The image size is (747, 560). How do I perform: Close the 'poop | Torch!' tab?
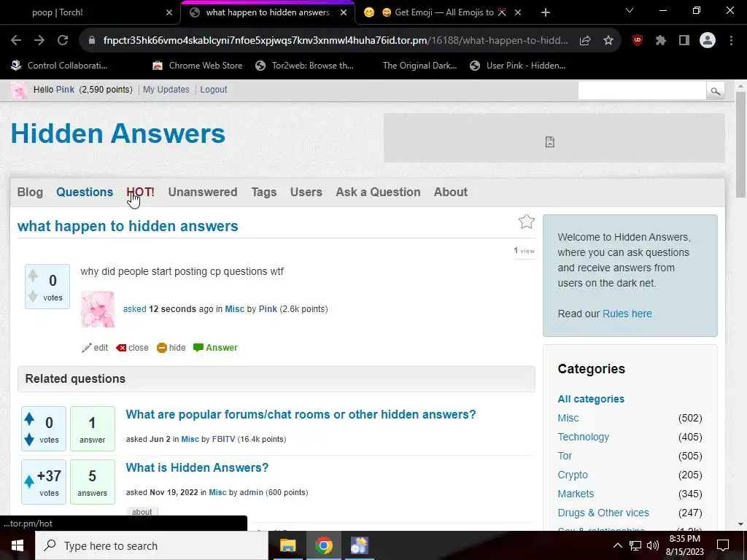point(169,12)
